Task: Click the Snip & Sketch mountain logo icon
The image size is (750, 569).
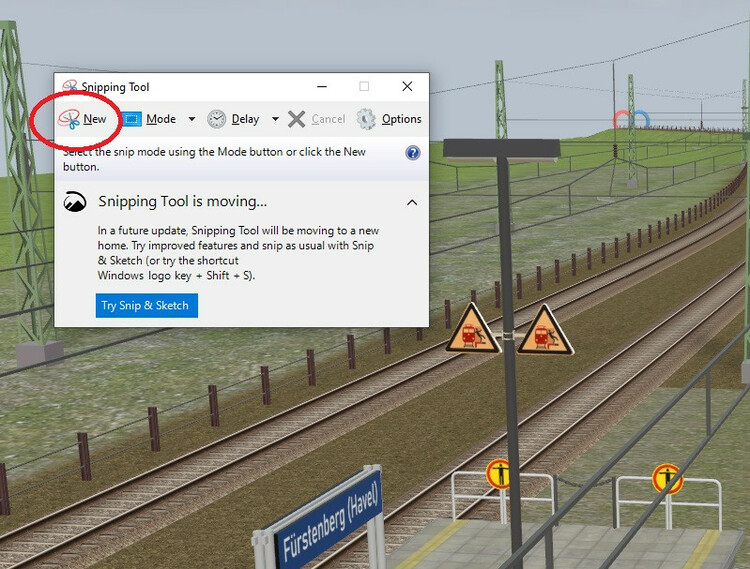Action: coord(75,202)
